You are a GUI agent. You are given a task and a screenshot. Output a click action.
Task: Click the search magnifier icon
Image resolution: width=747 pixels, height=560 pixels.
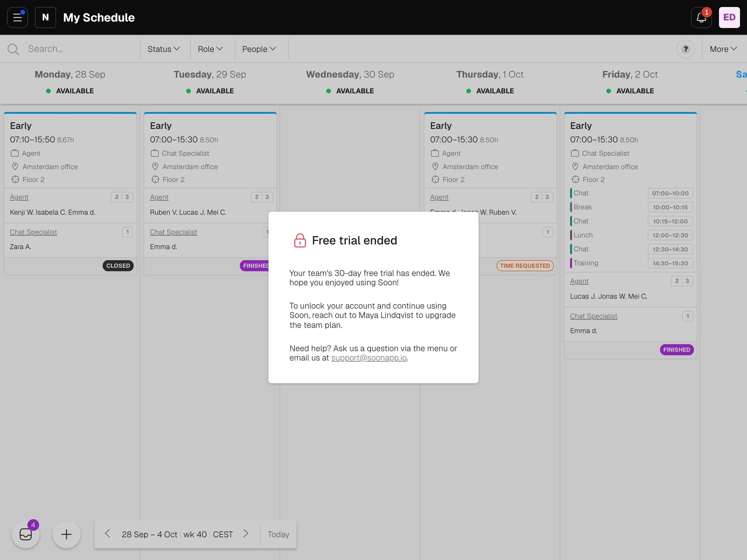click(13, 49)
